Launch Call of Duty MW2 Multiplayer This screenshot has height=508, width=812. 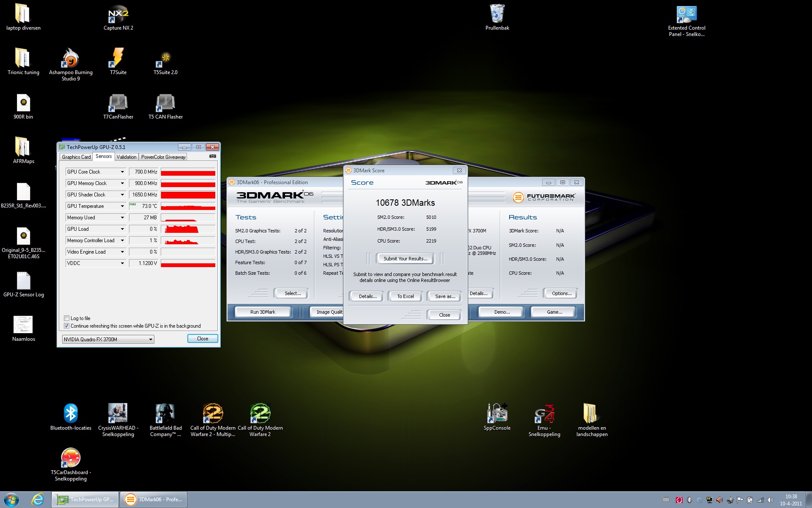click(213, 420)
